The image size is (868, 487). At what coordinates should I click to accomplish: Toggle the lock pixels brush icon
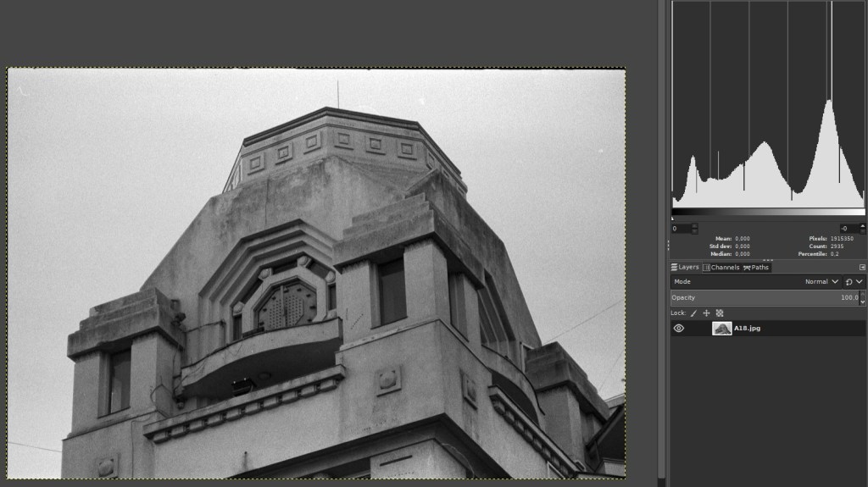(693, 313)
